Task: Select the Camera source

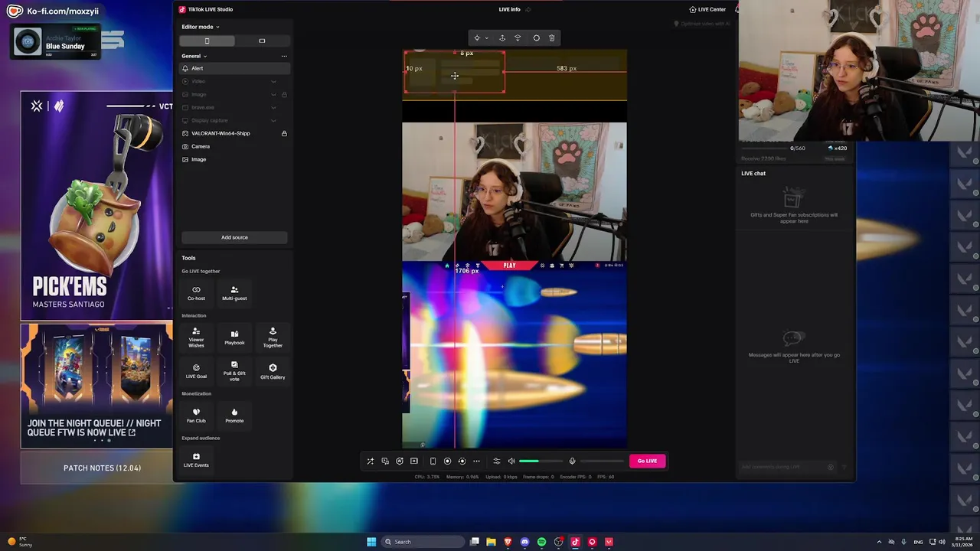Action: pyautogui.click(x=234, y=146)
